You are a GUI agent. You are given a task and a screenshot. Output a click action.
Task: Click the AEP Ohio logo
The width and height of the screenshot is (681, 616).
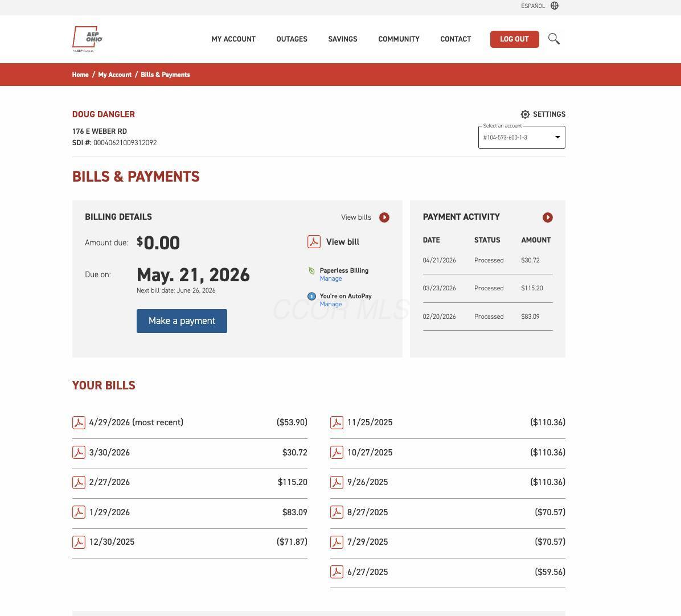click(x=87, y=39)
